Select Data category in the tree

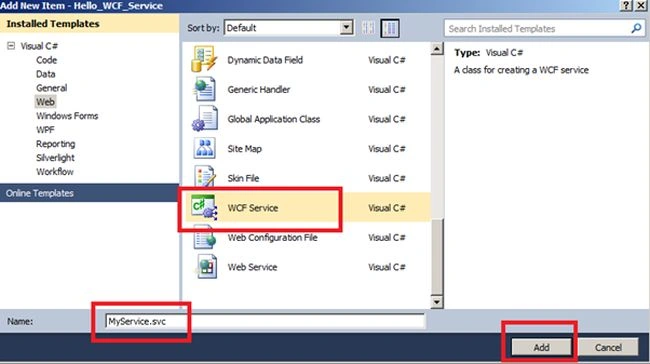[x=46, y=74]
